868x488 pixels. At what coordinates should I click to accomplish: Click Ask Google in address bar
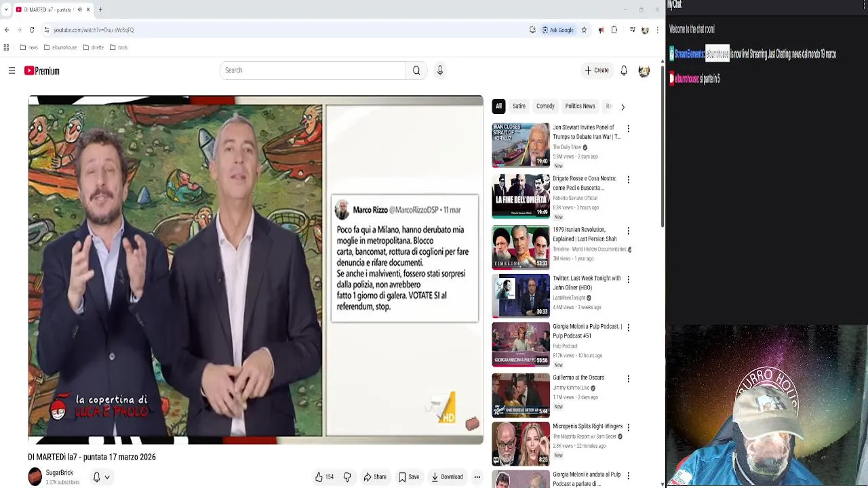click(558, 30)
